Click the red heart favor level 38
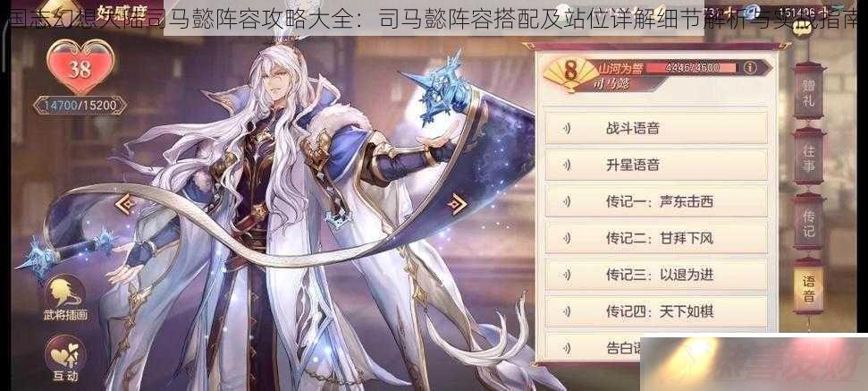Screen dimensions: 868x391 point(80,67)
